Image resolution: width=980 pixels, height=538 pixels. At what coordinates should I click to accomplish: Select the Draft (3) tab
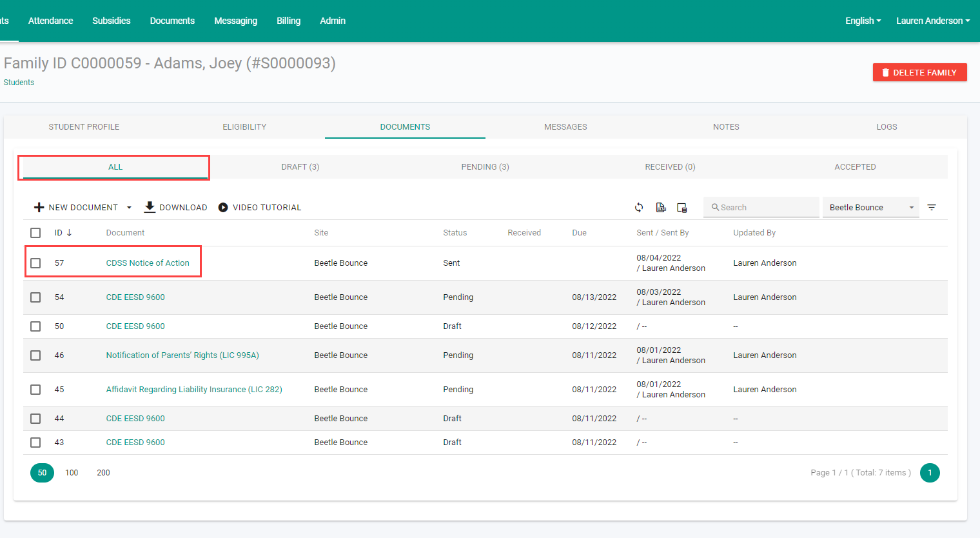coord(300,167)
